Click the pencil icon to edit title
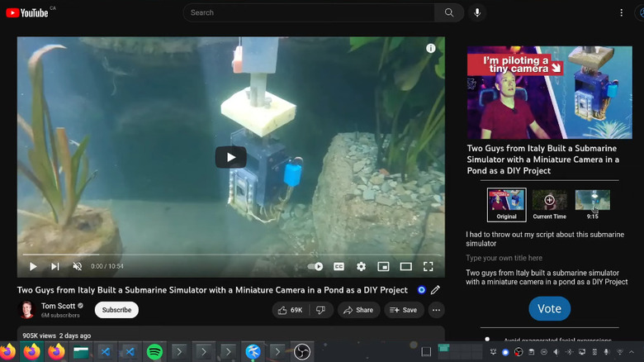Image resolution: width=644 pixels, height=362 pixels. 435,290
